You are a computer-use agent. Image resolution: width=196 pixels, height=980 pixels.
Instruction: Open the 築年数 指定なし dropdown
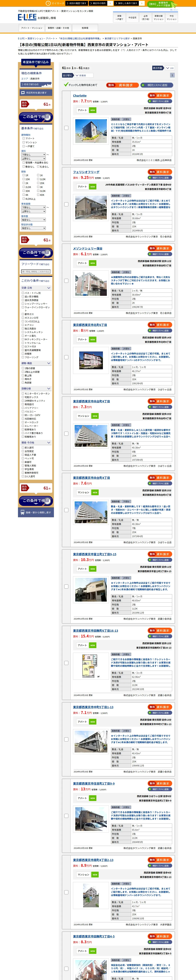[33, 220]
